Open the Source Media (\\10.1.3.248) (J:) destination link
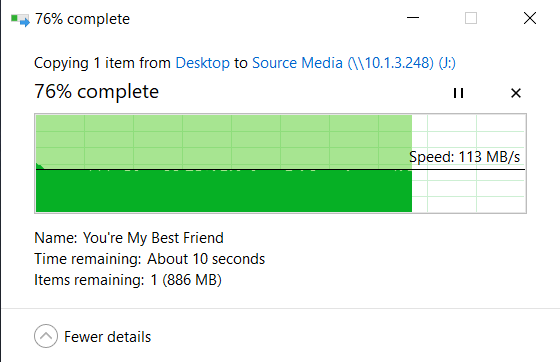This screenshot has width=560, height=362. point(354,63)
